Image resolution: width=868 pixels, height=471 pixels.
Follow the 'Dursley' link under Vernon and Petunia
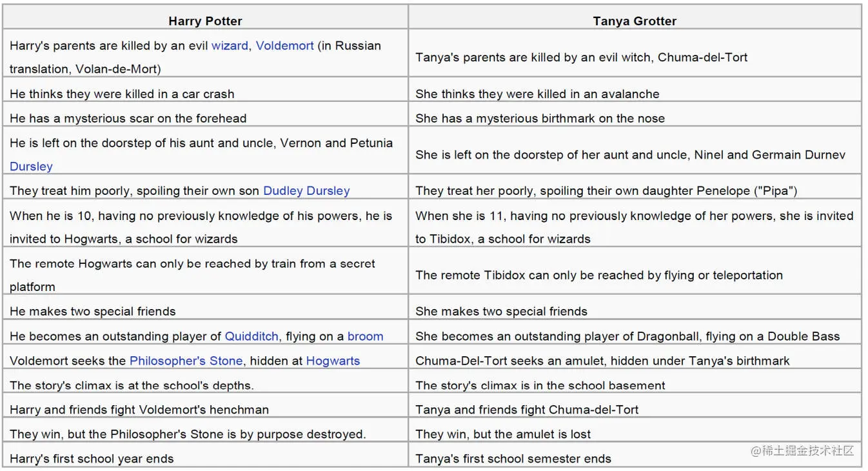(31, 166)
